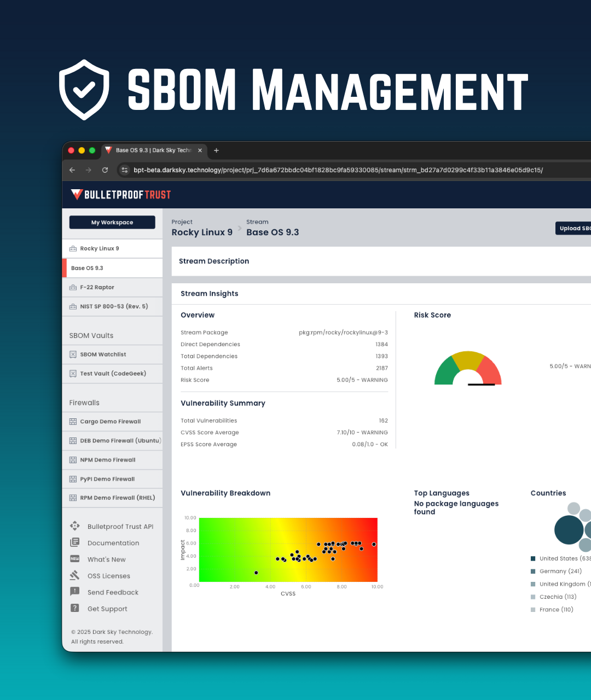Click Base OS 9.3 stream breadcrumb
591x700 pixels.
pos(273,232)
